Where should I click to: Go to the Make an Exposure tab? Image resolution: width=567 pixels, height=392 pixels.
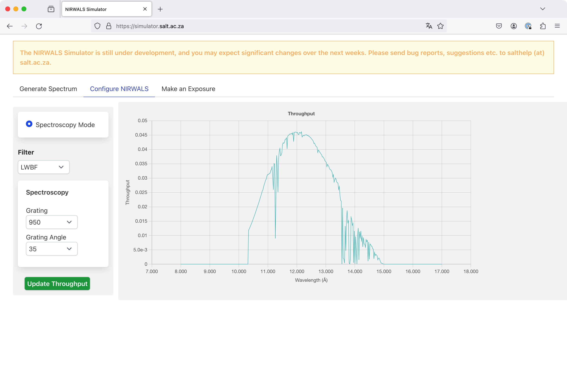pyautogui.click(x=188, y=89)
